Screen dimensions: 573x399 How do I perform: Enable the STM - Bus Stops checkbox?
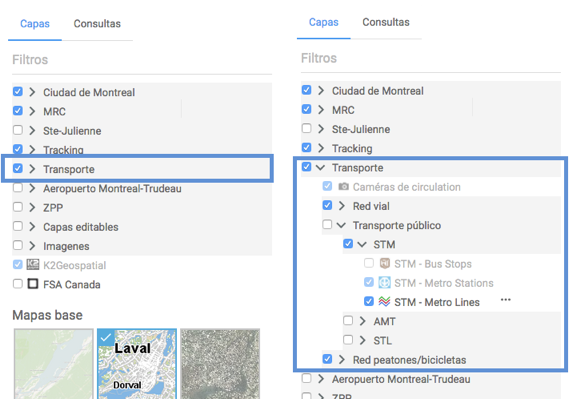point(369,263)
